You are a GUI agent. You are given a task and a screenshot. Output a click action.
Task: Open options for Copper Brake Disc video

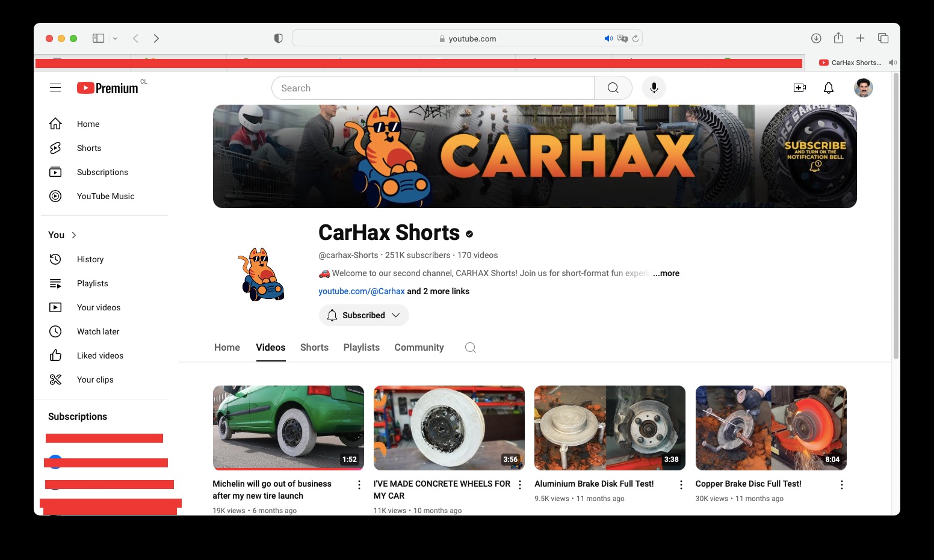842,485
